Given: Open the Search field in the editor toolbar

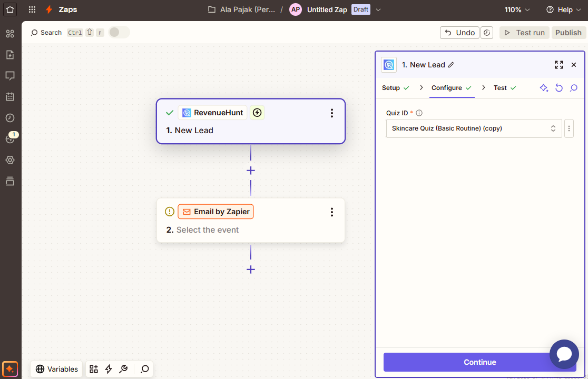Looking at the screenshot, I should [x=46, y=33].
